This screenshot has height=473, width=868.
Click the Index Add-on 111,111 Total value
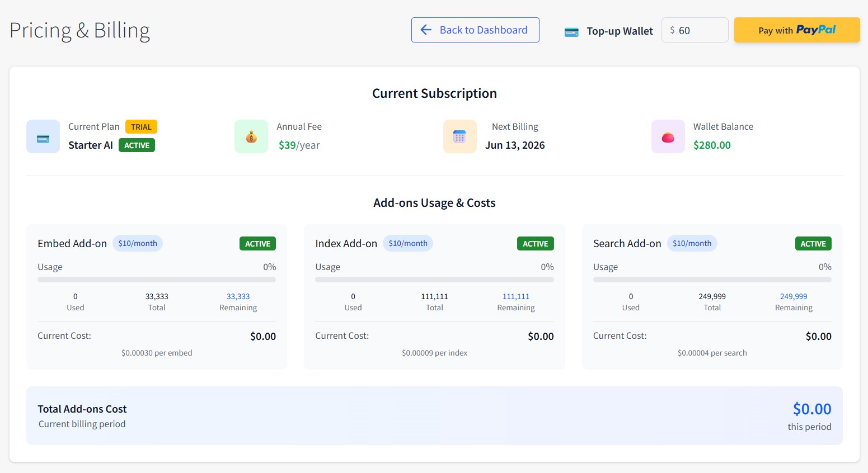point(434,296)
